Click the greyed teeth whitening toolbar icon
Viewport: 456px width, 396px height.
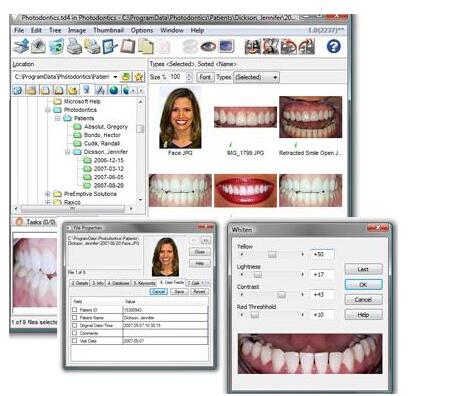pyautogui.click(x=190, y=46)
